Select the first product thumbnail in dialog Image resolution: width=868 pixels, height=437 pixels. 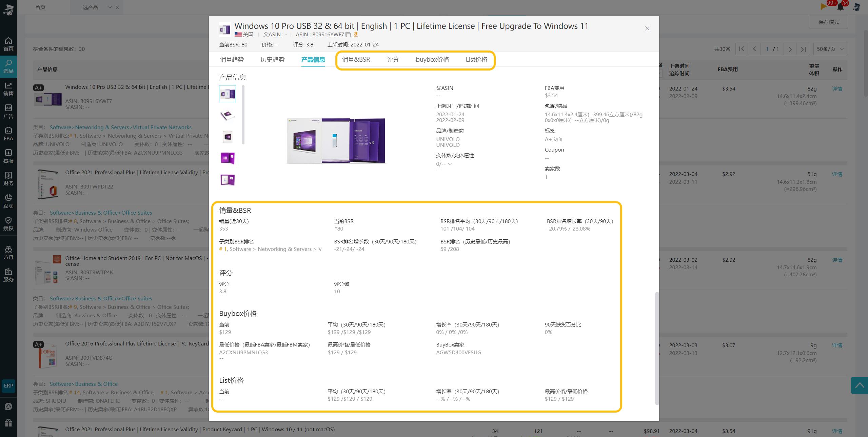tap(228, 94)
